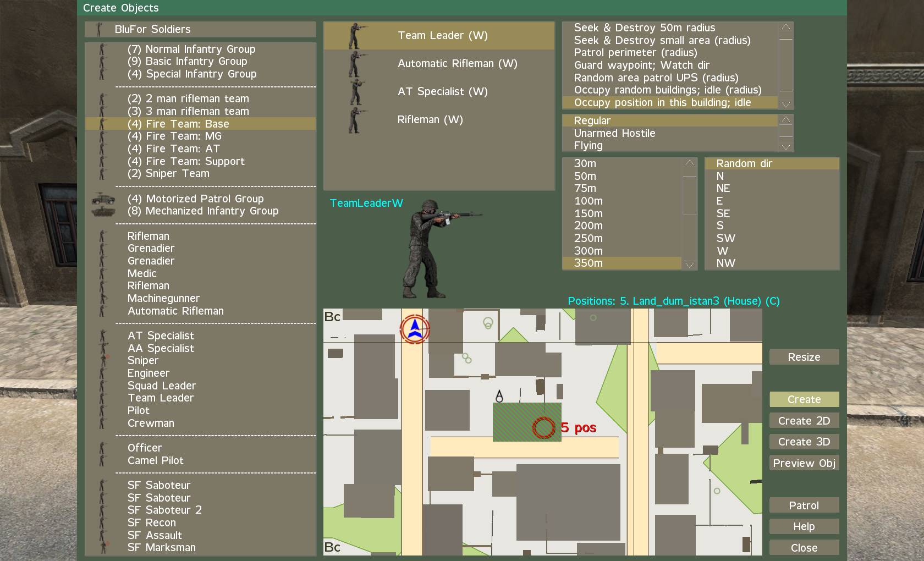Click the BluFor Soldiers header soldier icon
924x561 pixels.
coord(100,29)
